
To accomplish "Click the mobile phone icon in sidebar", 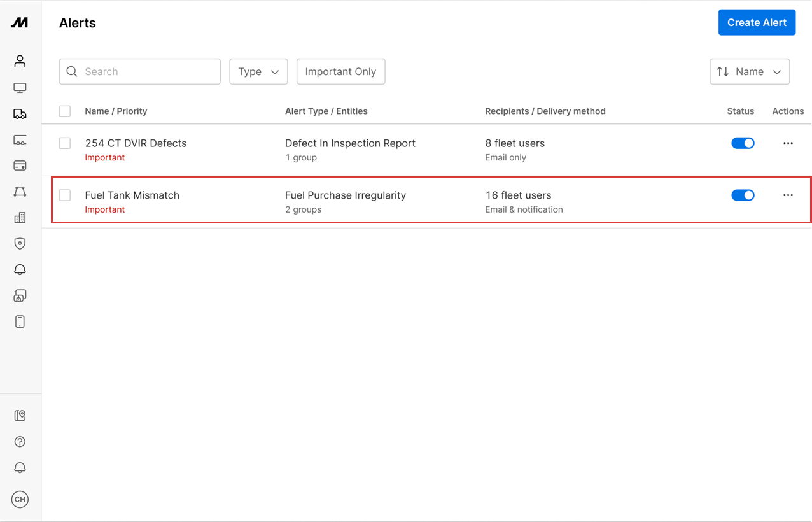I will pos(20,321).
